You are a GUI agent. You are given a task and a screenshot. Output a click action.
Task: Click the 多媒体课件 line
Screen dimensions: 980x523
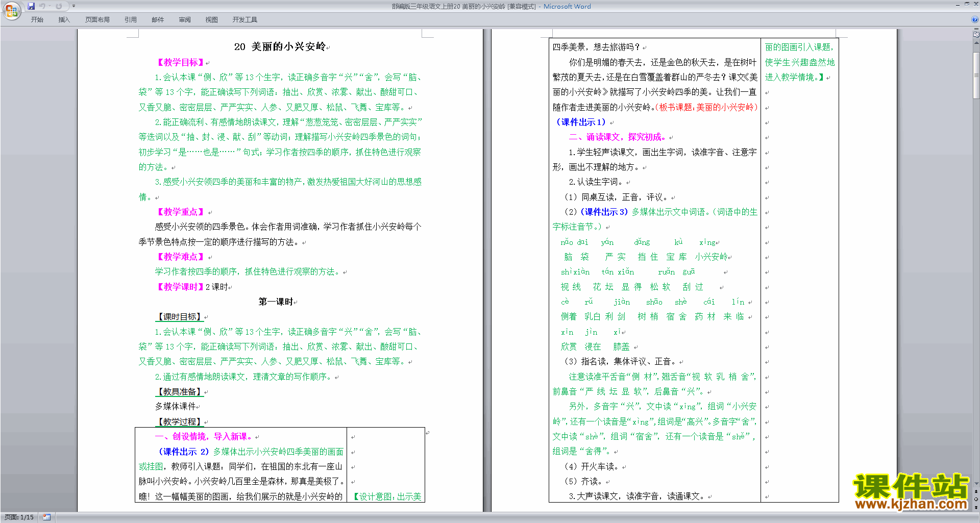click(176, 407)
